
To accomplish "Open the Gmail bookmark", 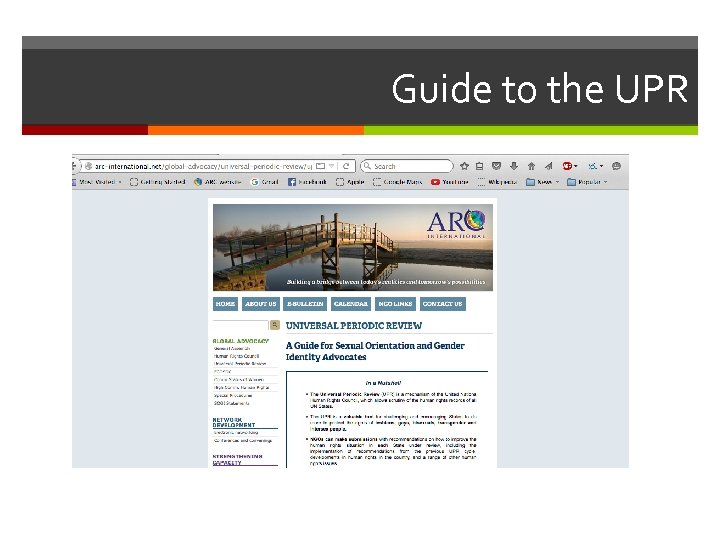I will (x=265, y=182).
